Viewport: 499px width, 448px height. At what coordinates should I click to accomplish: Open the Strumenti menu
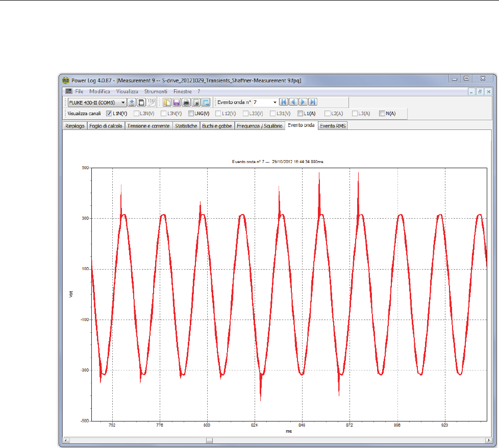155,91
